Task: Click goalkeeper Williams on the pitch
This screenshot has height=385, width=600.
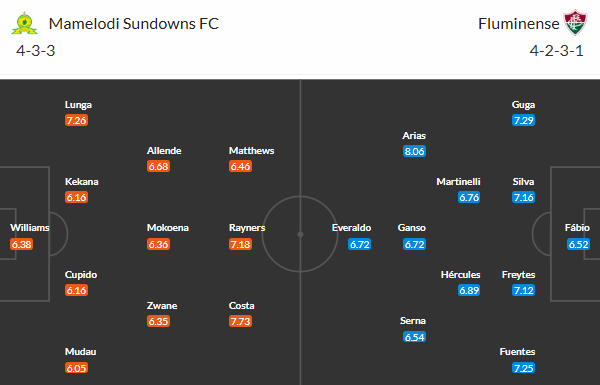Action: click(x=30, y=228)
